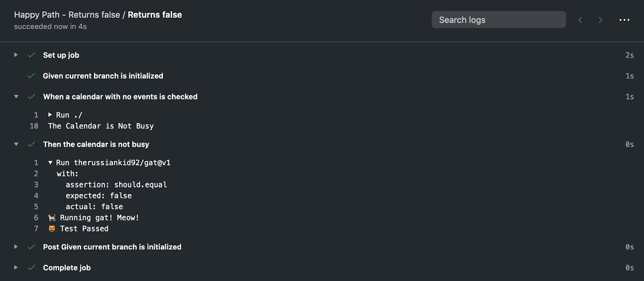Click the cat emoji on Running gat line

click(x=52, y=218)
